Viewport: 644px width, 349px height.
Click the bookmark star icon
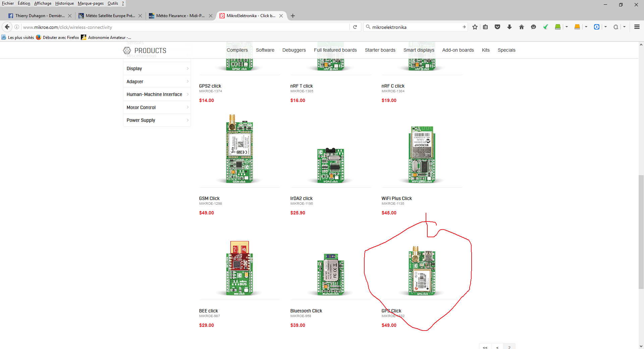[475, 27]
